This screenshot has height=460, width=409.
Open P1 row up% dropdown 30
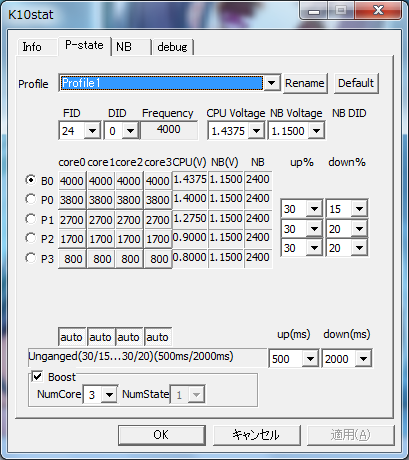tap(302, 209)
